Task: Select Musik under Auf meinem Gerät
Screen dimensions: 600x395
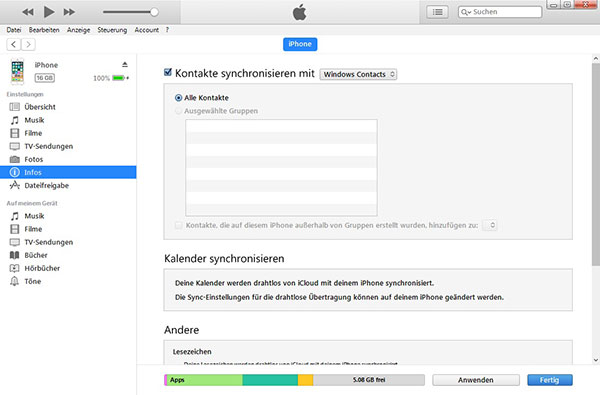Action: 68,216
